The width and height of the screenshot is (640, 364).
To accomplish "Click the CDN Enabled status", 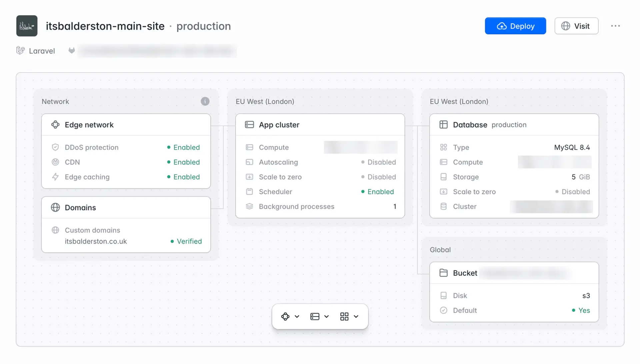I will pos(183,162).
